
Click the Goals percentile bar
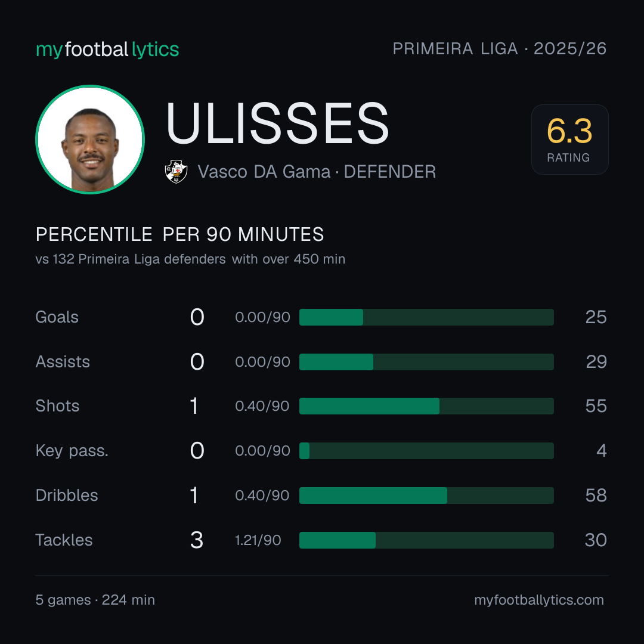[426, 317]
